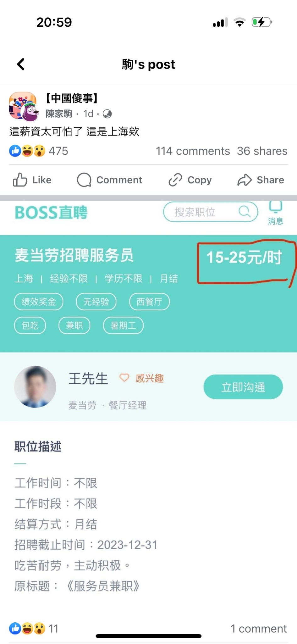Image resolution: width=297 pixels, height=644 pixels.
Task: Open the 114 comments link
Action: 193,151
